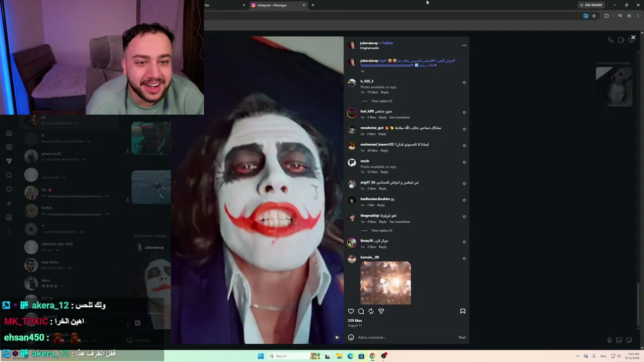Screen dimensions: 644x362
Task: Open the three-dot more options menu
Action: pos(464,45)
